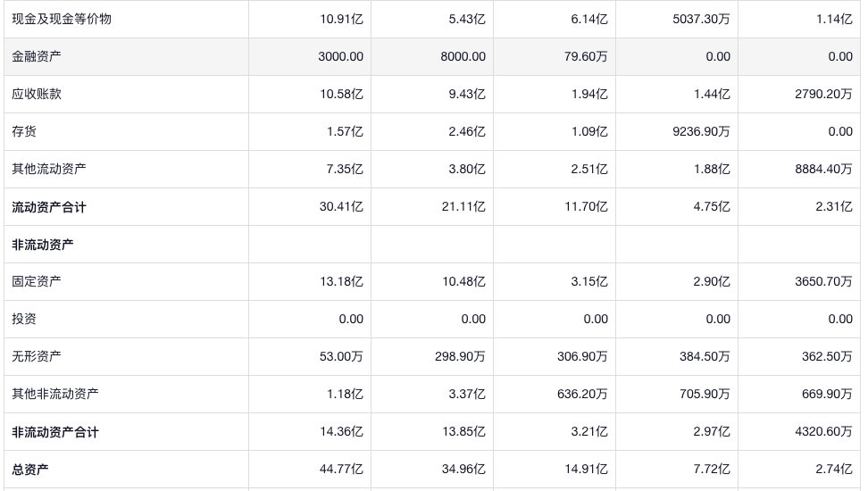
Task: Select the 非流动资产 section header
Action: pos(43,245)
